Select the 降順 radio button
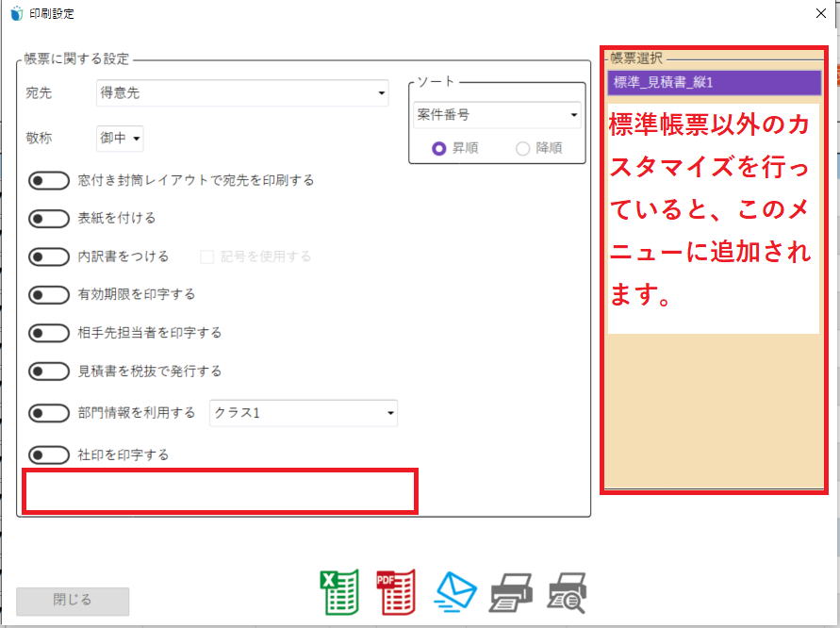The height and width of the screenshot is (628, 840). 522,148
